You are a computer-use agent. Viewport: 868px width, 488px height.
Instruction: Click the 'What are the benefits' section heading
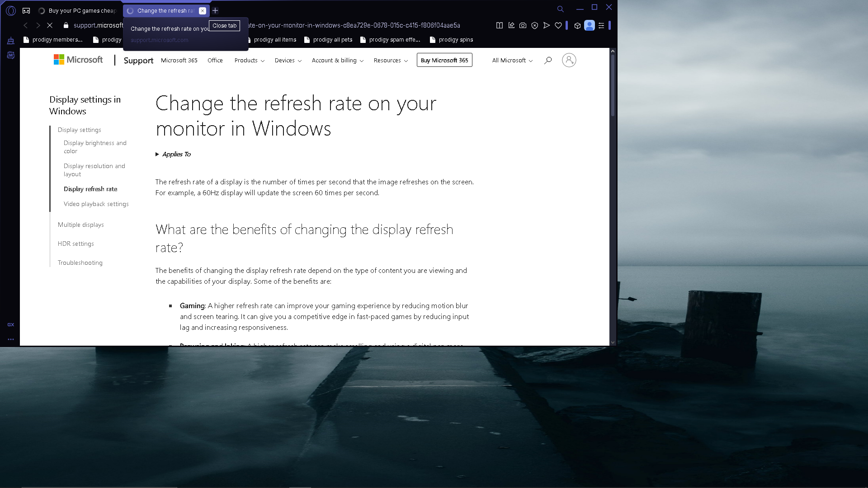(304, 238)
